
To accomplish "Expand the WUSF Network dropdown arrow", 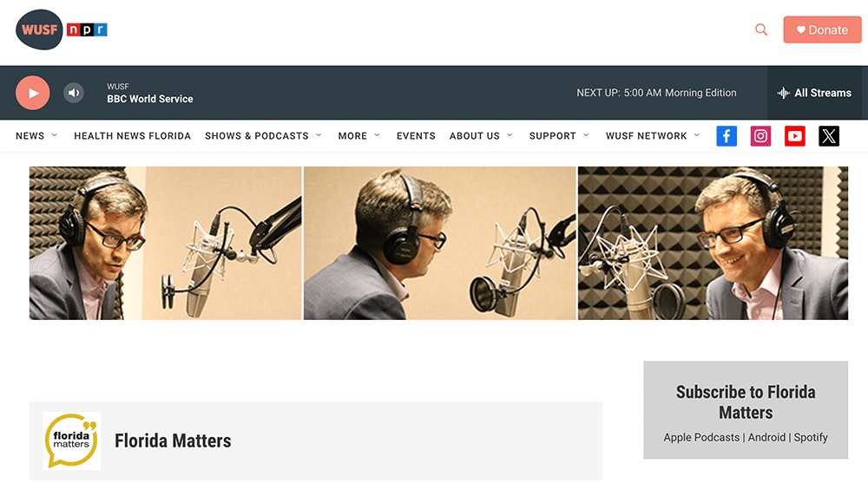I will (697, 135).
